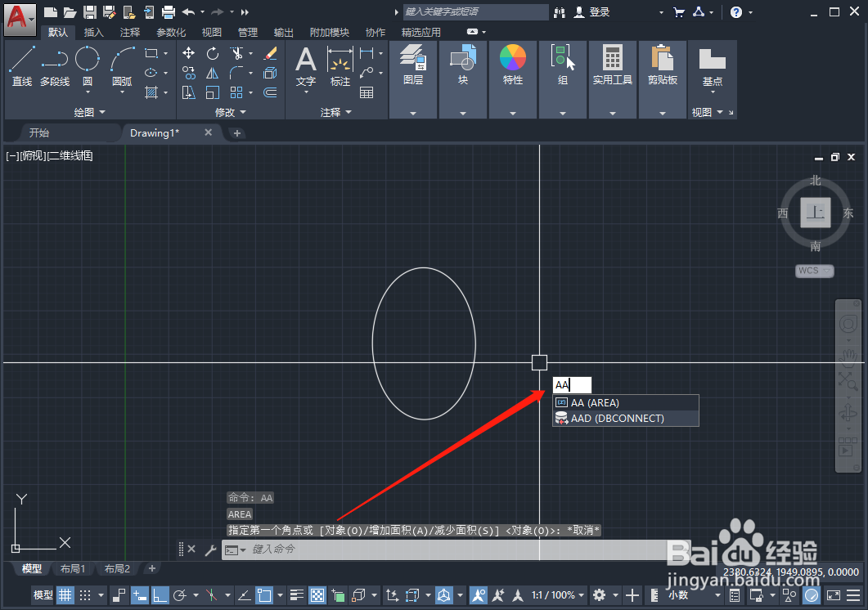Toggle snap mode dots in status bar

pos(85,595)
